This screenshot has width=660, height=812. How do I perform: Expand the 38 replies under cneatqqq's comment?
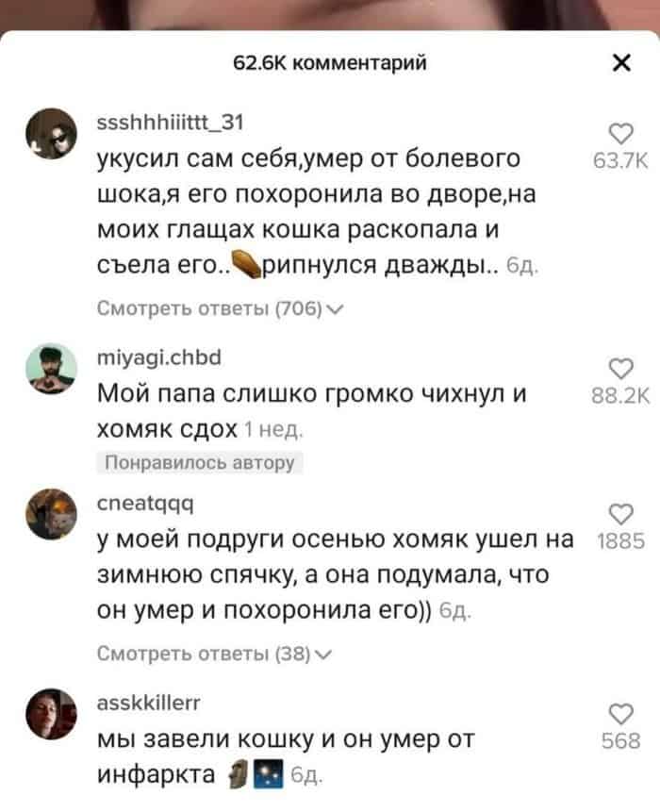[x=214, y=655]
